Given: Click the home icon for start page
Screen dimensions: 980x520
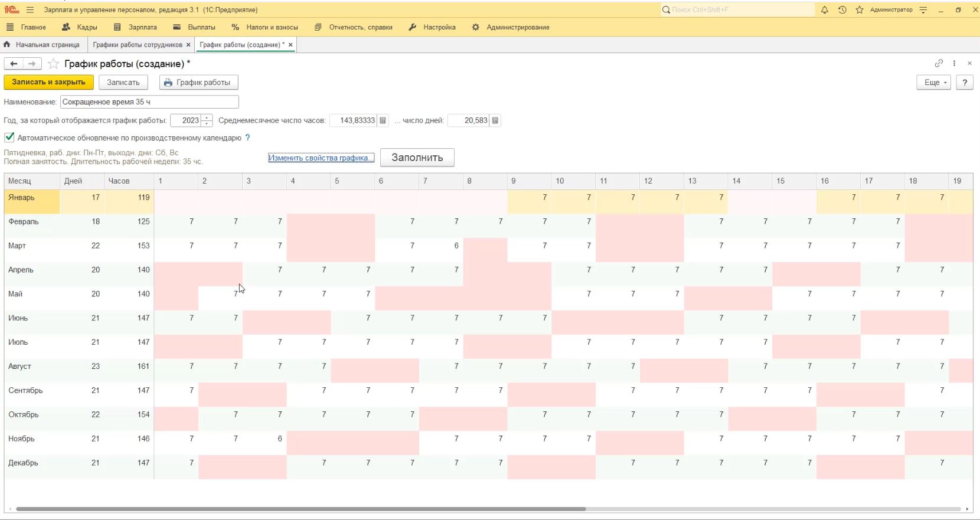Looking at the screenshot, I should point(7,45).
